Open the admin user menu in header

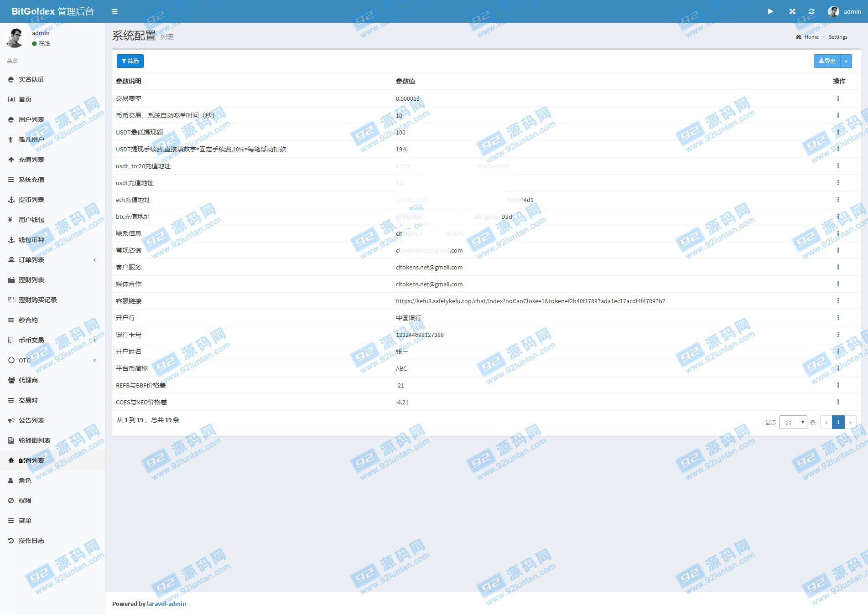tap(844, 11)
